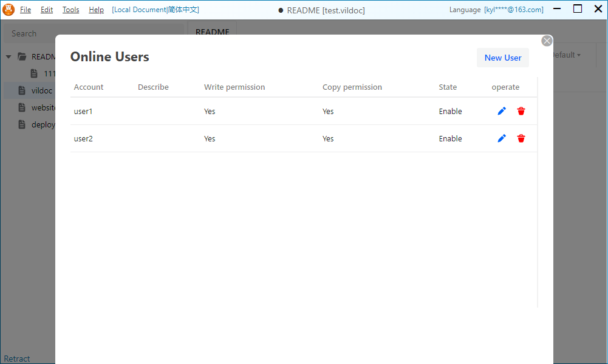Edit user1 with the pencil icon
Image resolution: width=608 pixels, height=364 pixels.
coord(502,111)
